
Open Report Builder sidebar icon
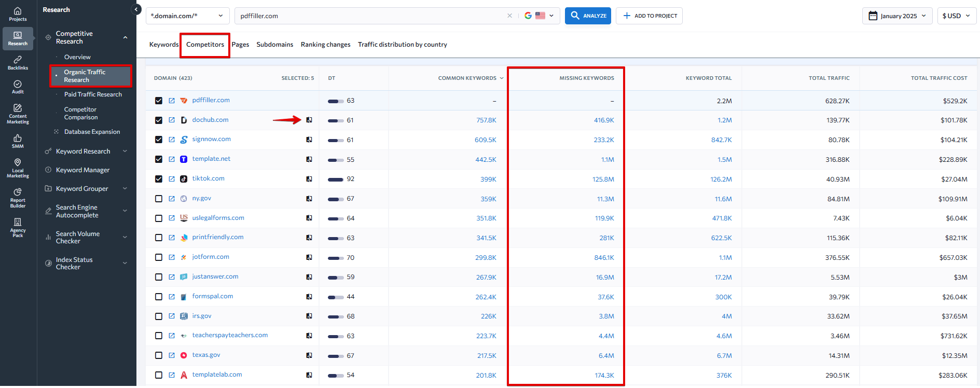pos(18,198)
